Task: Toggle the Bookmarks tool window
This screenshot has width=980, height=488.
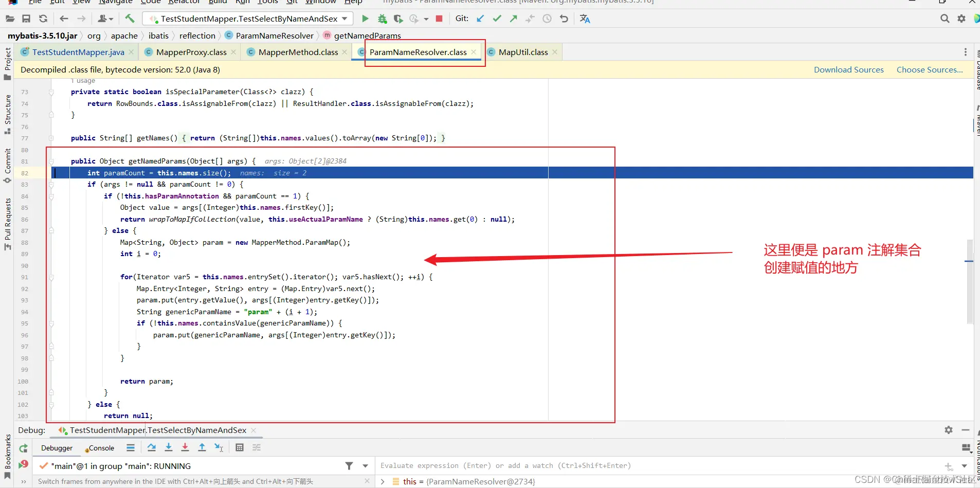Action: point(7,456)
